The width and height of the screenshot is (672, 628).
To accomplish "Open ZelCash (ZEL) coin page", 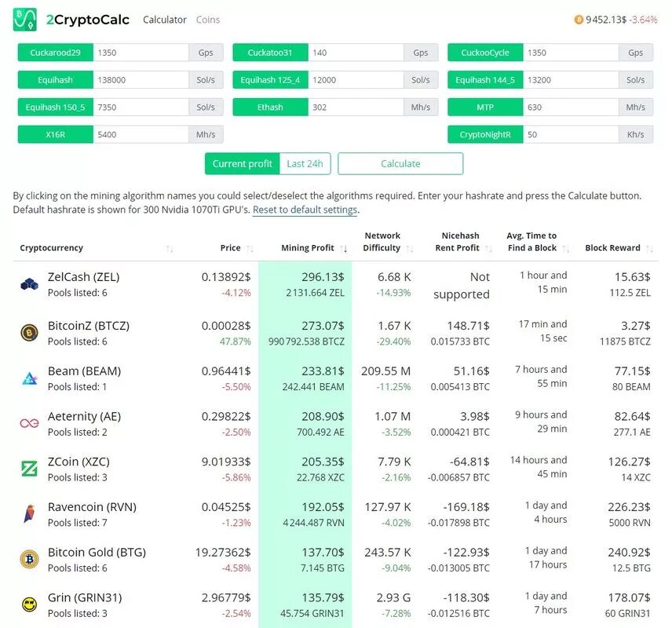I will 83,277.
